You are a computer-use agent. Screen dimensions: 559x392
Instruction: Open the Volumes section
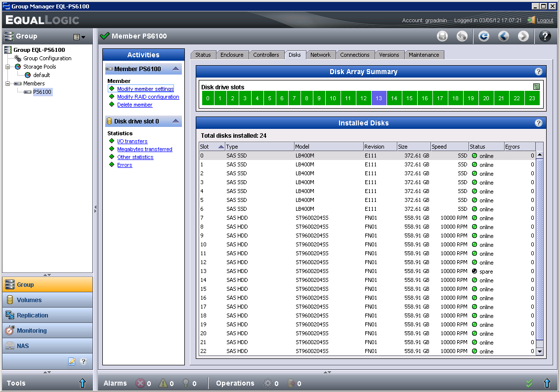click(47, 300)
